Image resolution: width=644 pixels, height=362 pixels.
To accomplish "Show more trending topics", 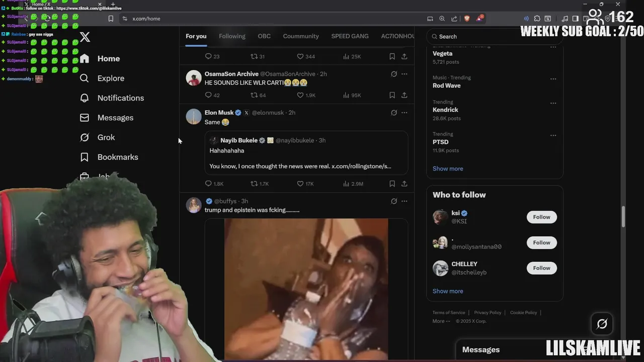I will click(x=448, y=168).
